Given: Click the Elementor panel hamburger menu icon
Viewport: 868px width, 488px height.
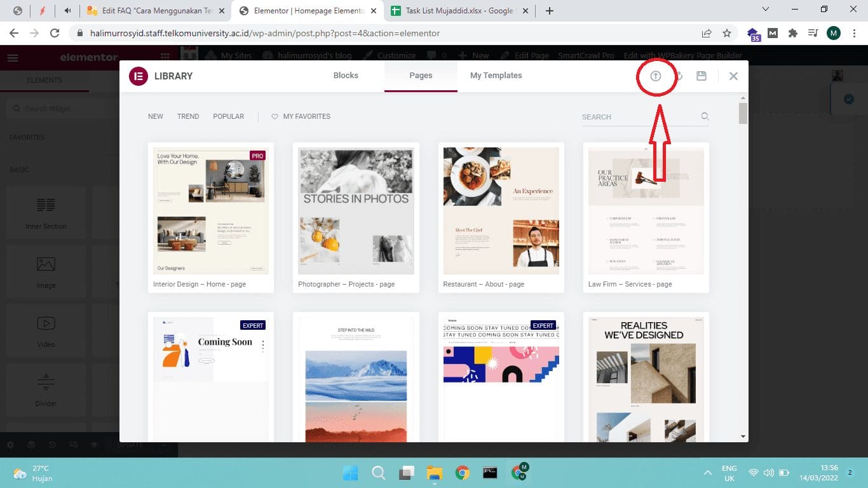Looking at the screenshot, I should (x=13, y=58).
